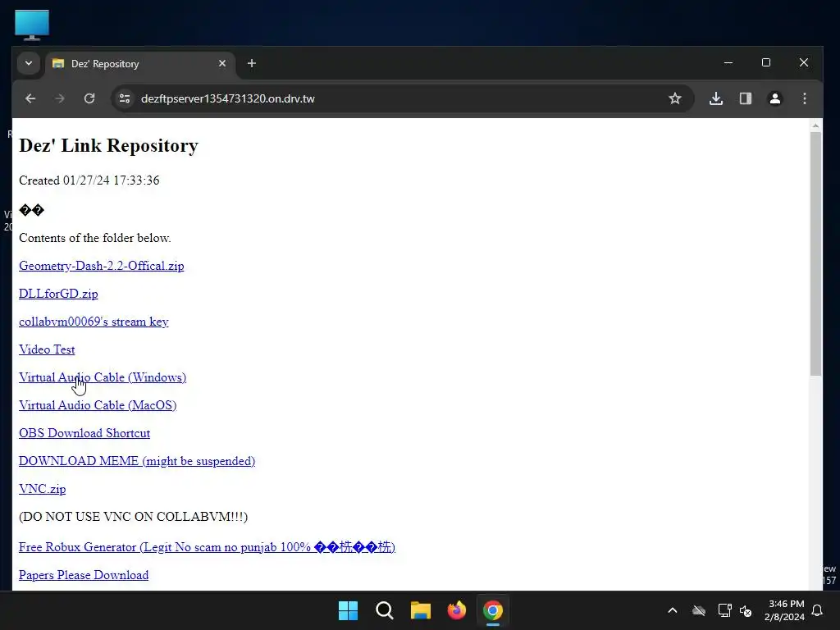Open the Chrome profile menu

(775, 98)
